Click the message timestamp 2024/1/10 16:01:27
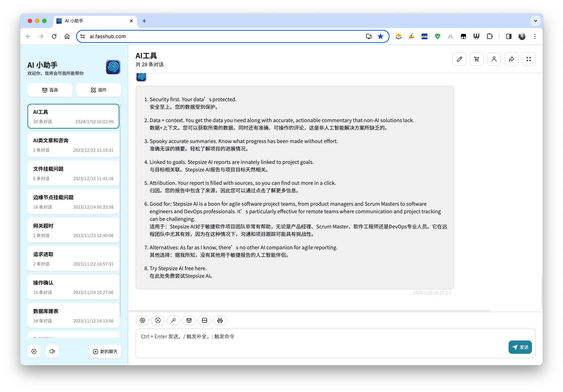Screen dimensions: 563x392 431,293
